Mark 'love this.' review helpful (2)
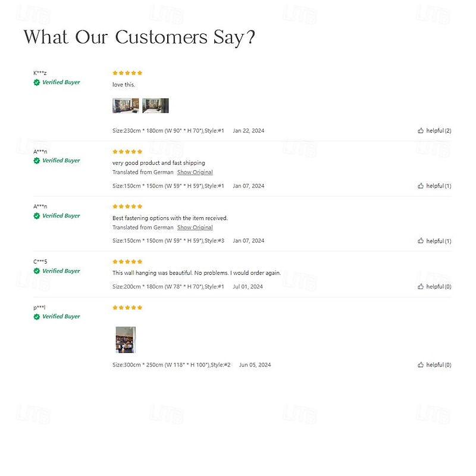 (x=439, y=130)
